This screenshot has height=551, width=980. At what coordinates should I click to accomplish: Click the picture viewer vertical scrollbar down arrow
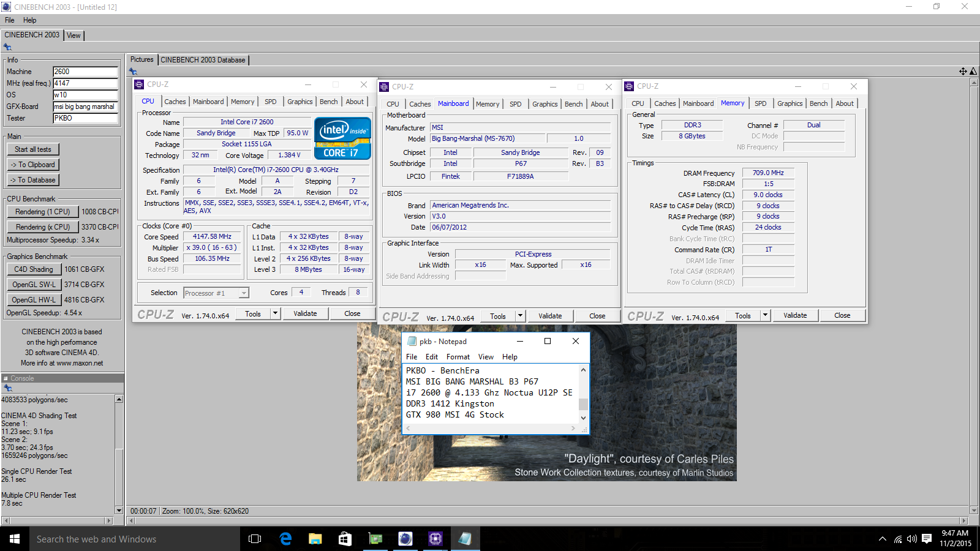click(974, 510)
